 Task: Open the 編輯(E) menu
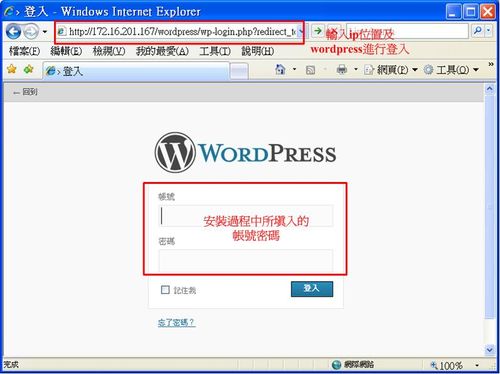[66, 51]
